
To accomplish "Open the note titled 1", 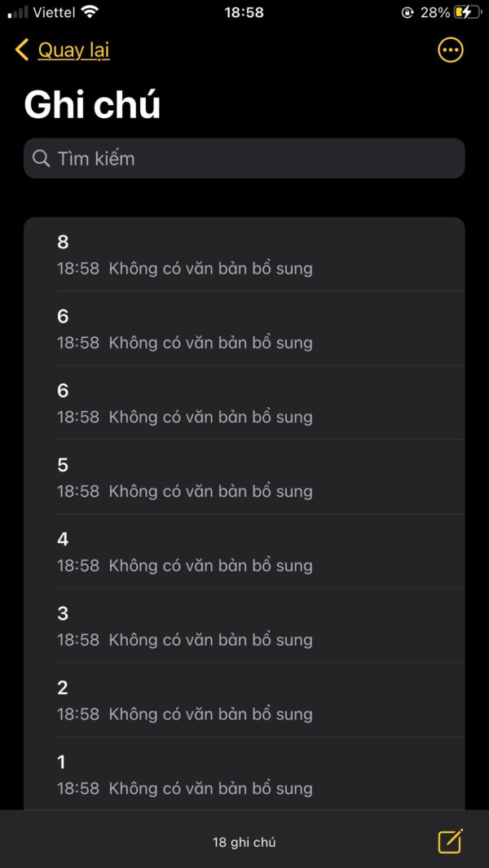I will click(x=244, y=774).
